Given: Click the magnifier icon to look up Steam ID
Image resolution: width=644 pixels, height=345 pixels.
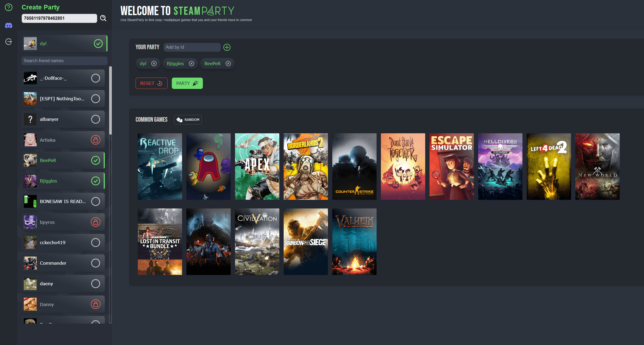Looking at the screenshot, I should point(103,18).
